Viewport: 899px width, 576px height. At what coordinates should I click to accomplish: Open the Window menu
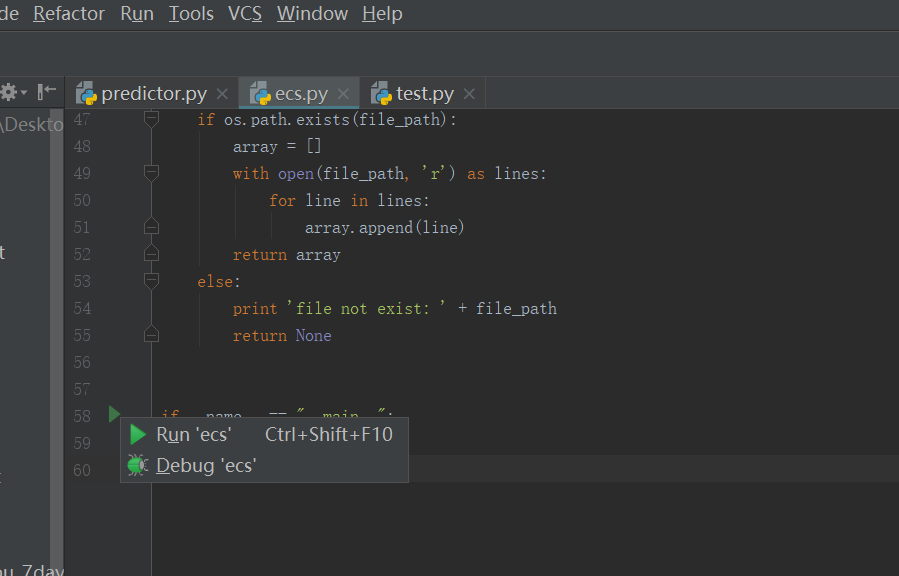(312, 13)
